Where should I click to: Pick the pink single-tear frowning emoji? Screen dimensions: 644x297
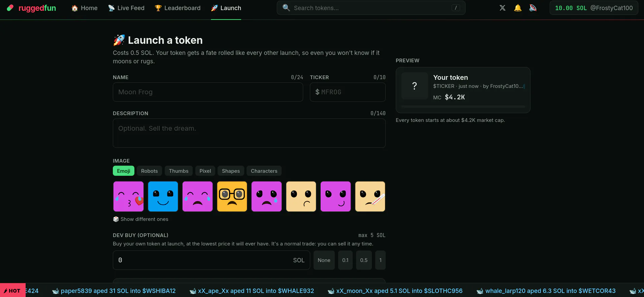click(266, 197)
